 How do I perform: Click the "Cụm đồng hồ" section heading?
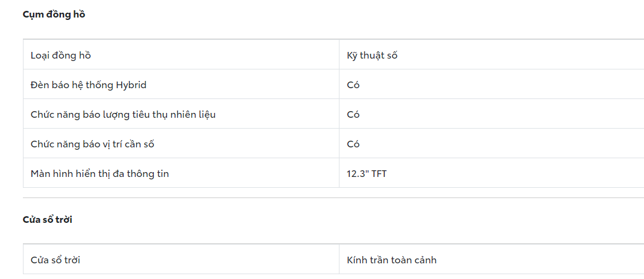54,14
